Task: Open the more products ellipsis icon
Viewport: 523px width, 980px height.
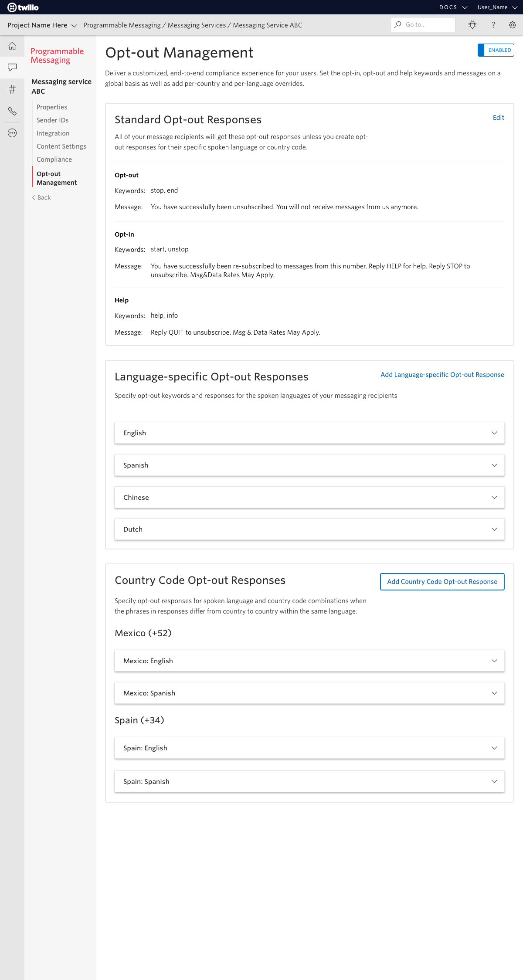Action: pyautogui.click(x=12, y=133)
